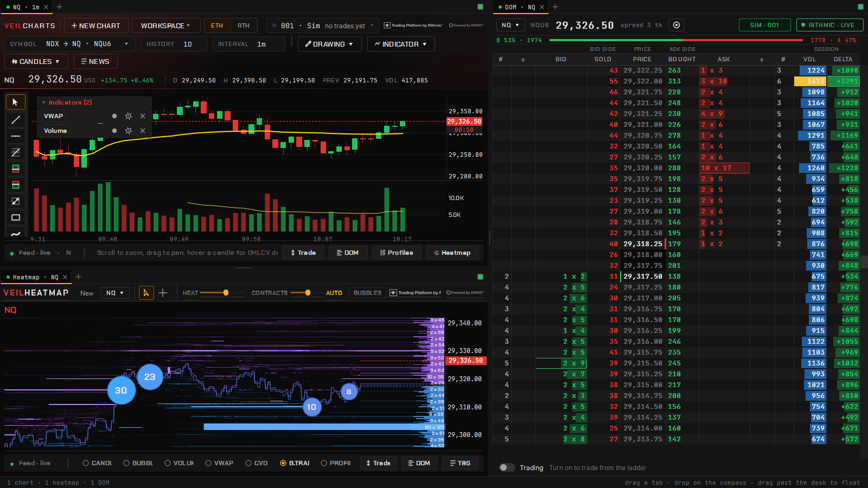Add new tab beside the DOM NQ tab
This screenshot has height=488, width=868.
tap(555, 7)
